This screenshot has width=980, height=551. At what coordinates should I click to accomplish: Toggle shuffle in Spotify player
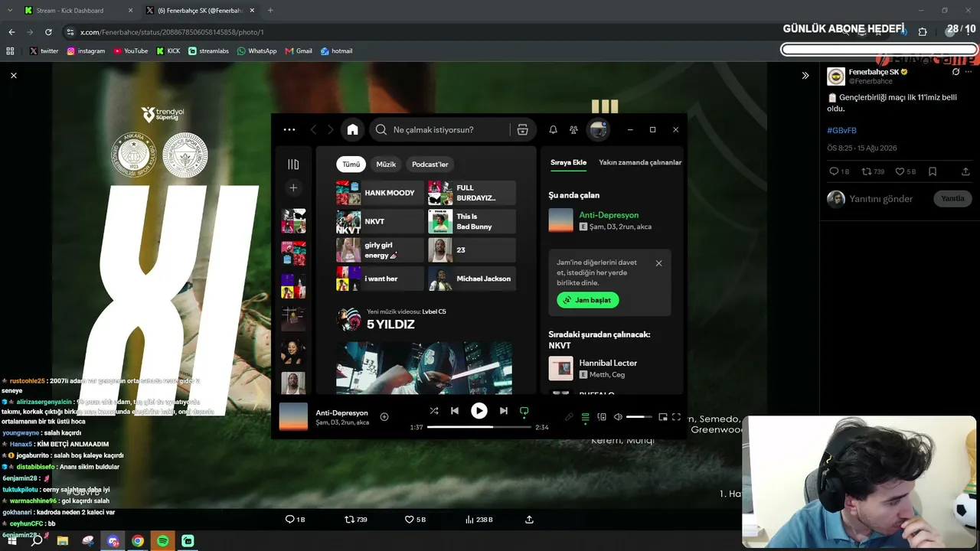tap(434, 411)
